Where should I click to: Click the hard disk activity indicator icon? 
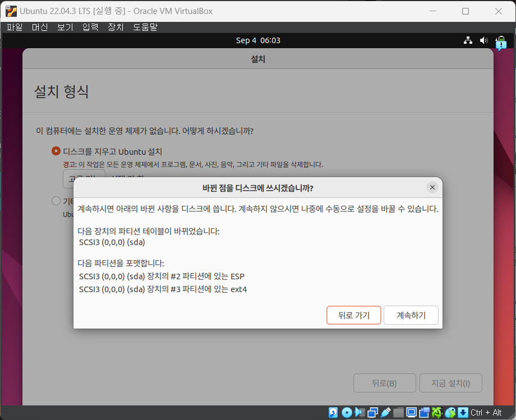[333, 412]
